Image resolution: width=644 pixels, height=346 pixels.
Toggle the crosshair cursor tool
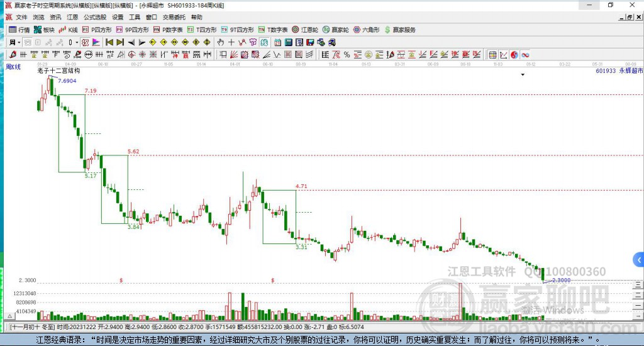pos(231,42)
